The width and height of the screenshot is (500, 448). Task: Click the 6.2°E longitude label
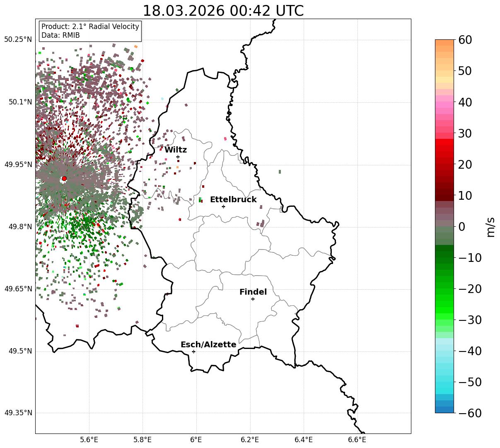pyautogui.click(x=250, y=439)
